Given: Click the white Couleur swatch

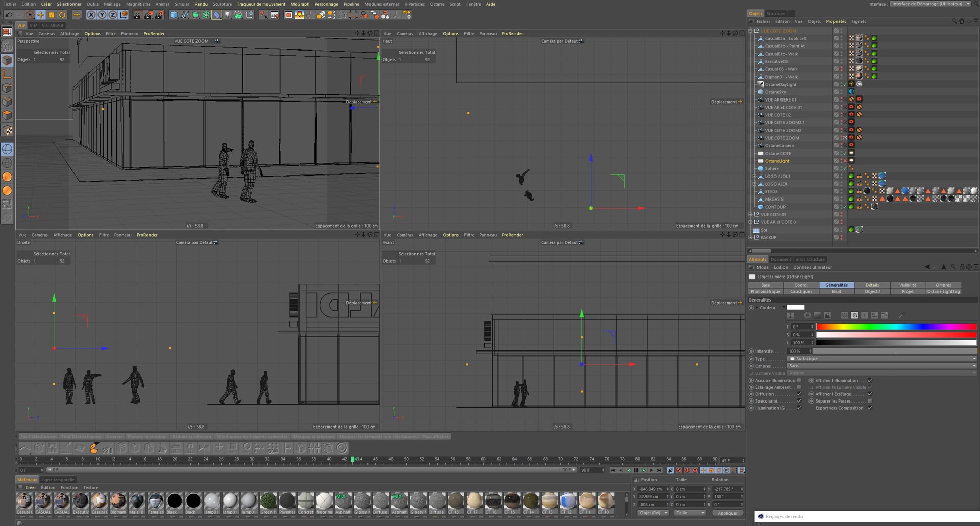Looking at the screenshot, I should pyautogui.click(x=795, y=307).
